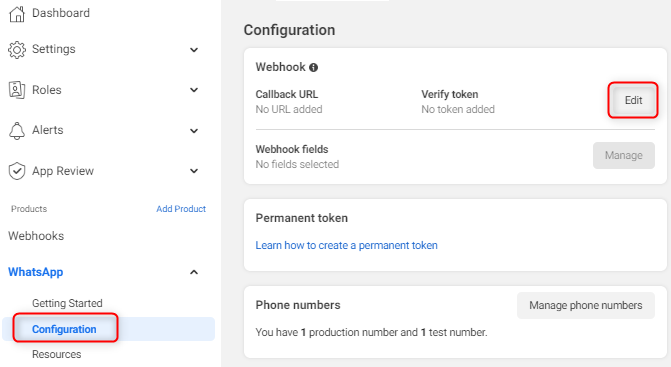Expand the App Review chevron
Viewport: 671px width, 367px height.
[194, 171]
